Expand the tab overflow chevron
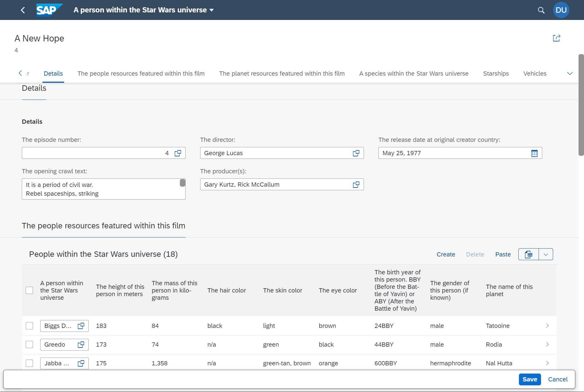This screenshot has height=392, width=584. [x=570, y=73]
